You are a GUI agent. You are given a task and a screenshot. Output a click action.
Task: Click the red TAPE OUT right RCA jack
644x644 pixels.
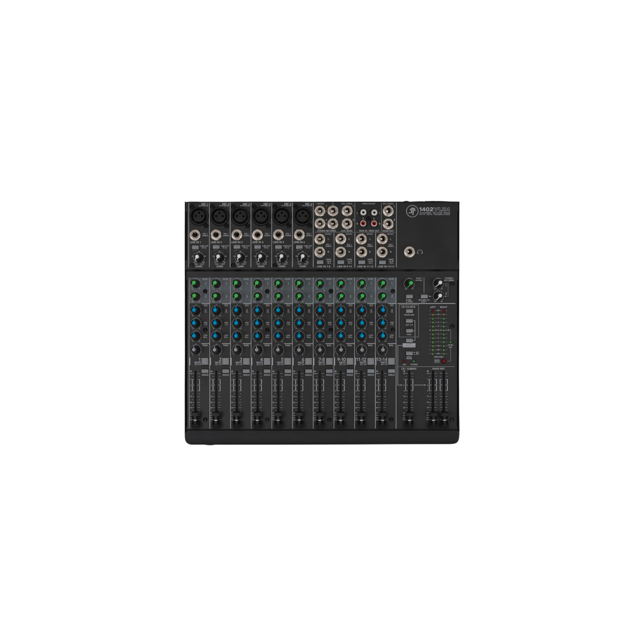(374, 223)
